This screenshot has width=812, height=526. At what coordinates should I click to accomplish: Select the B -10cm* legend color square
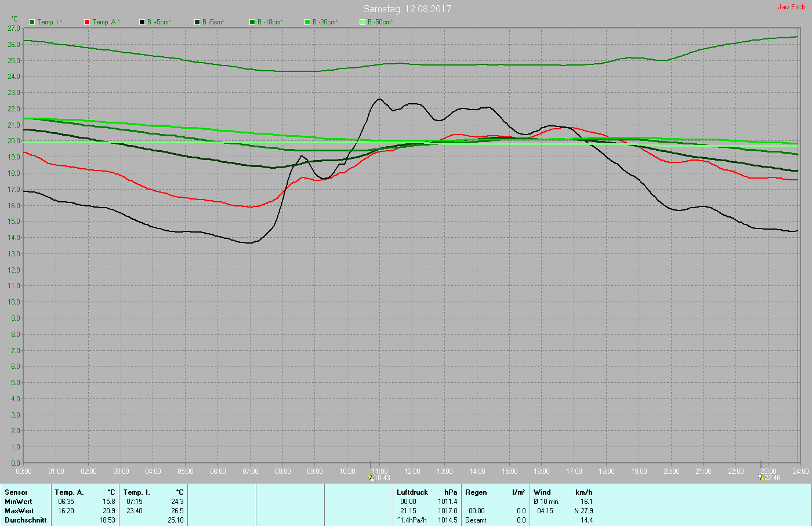point(252,22)
